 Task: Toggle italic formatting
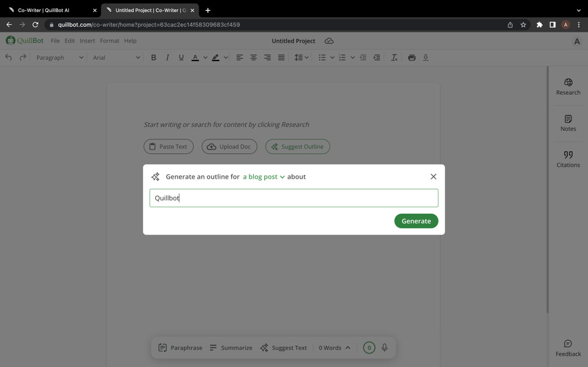coord(167,57)
